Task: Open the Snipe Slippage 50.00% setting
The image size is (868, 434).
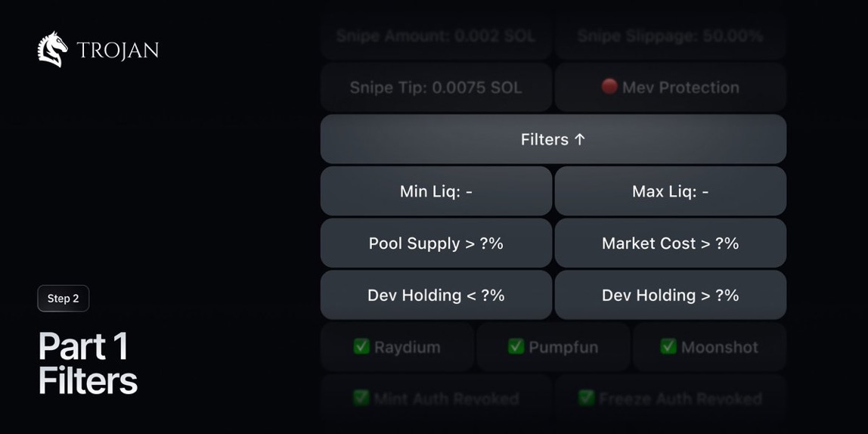Action: 670,36
